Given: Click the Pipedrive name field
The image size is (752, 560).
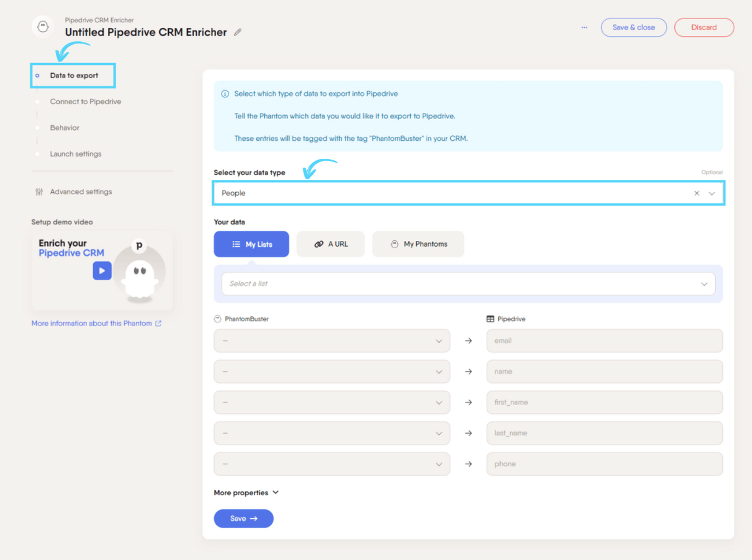Looking at the screenshot, I should click(x=605, y=372).
